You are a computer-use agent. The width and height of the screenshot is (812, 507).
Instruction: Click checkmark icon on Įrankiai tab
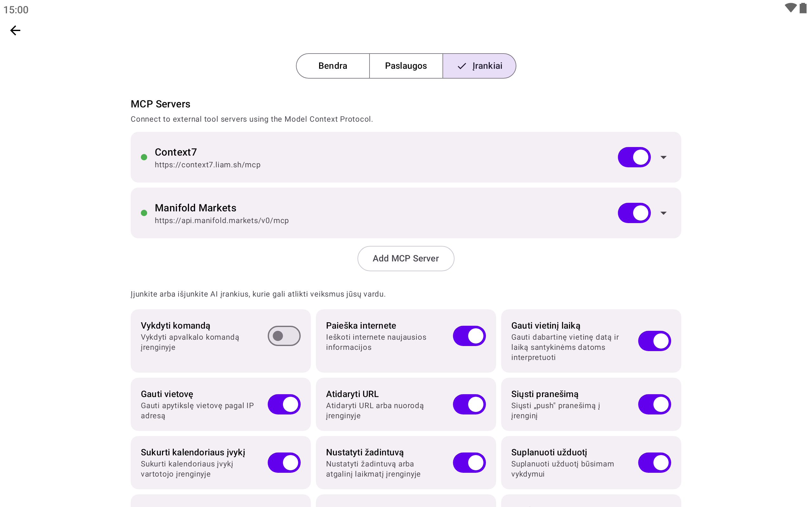point(462,66)
